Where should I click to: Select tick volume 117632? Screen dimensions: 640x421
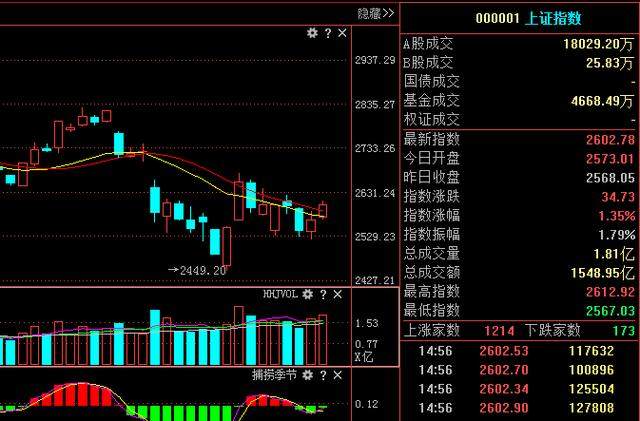(591, 351)
